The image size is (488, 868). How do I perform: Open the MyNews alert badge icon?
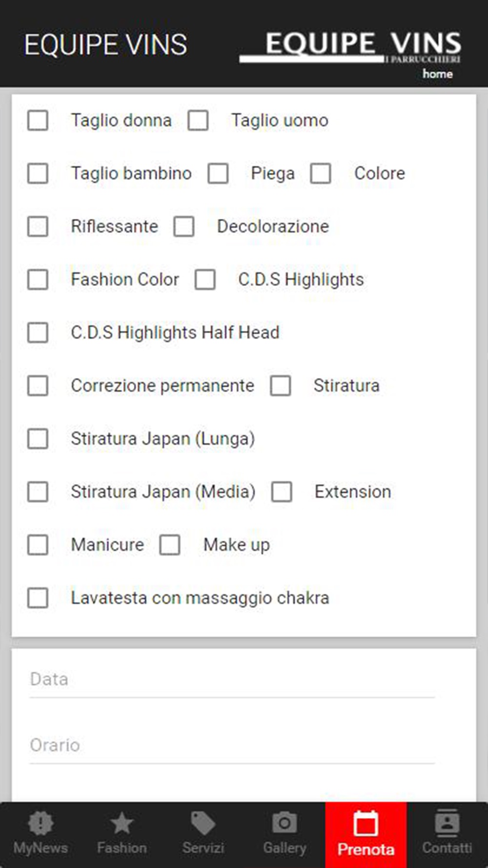(x=41, y=824)
